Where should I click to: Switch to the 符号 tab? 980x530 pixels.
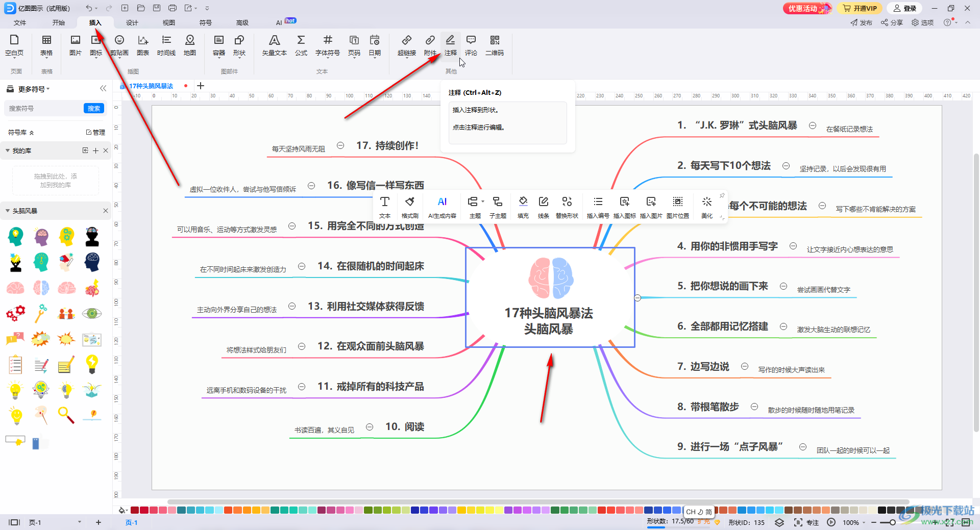tap(206, 22)
